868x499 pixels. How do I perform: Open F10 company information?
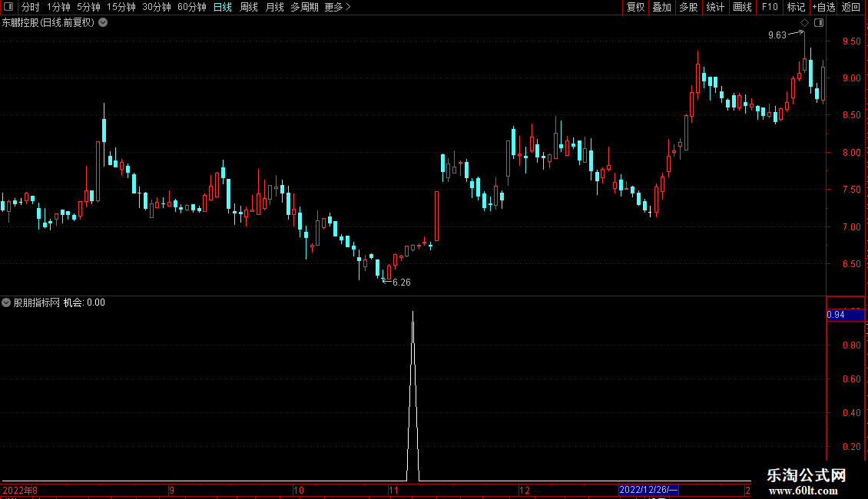770,7
